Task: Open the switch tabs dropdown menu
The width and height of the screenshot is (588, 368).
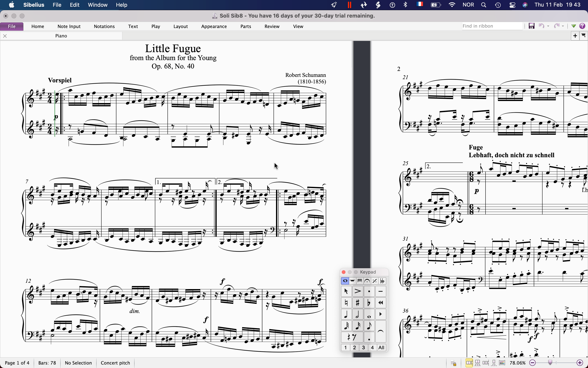Action: coord(583,36)
